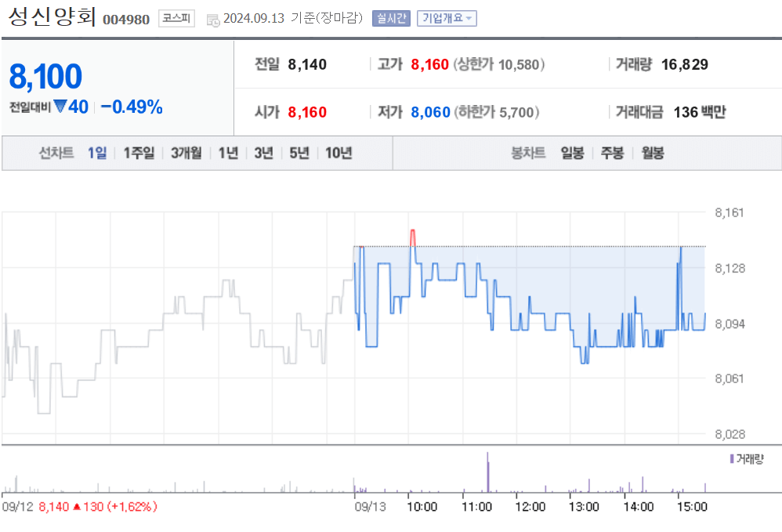Click the 8,028 price axis label
This screenshot has width=782, height=532.
click(730, 434)
